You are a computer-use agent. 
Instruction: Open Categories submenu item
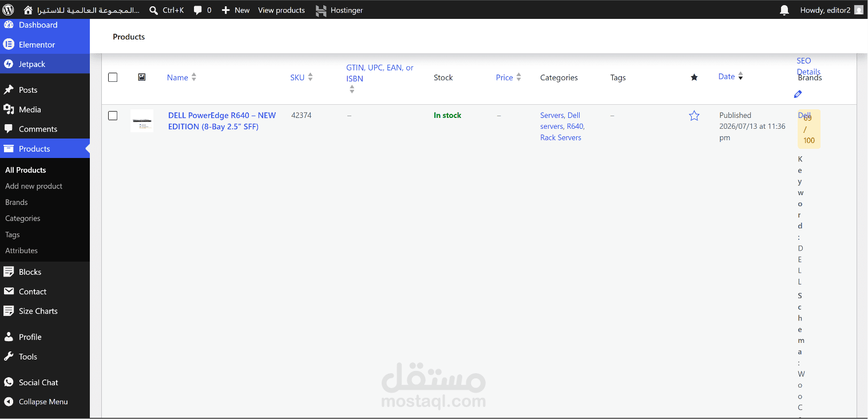click(x=23, y=218)
